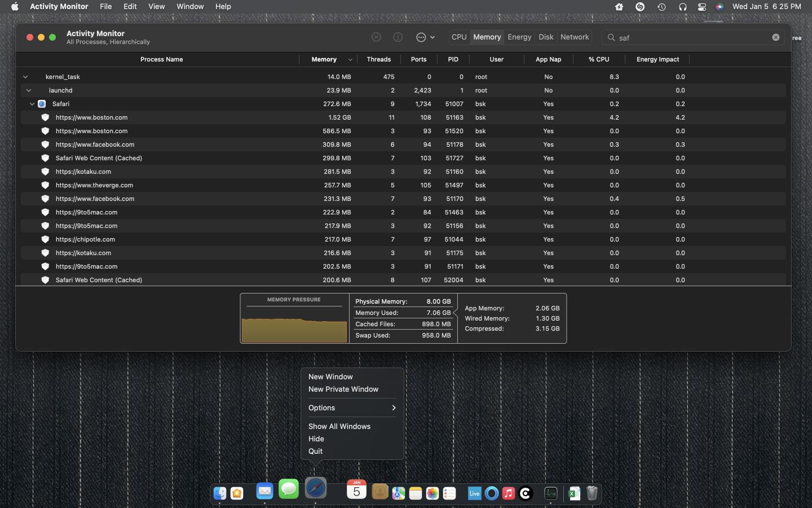Select the Memory tab
Viewport: 812px width, 508px height.
click(x=487, y=37)
